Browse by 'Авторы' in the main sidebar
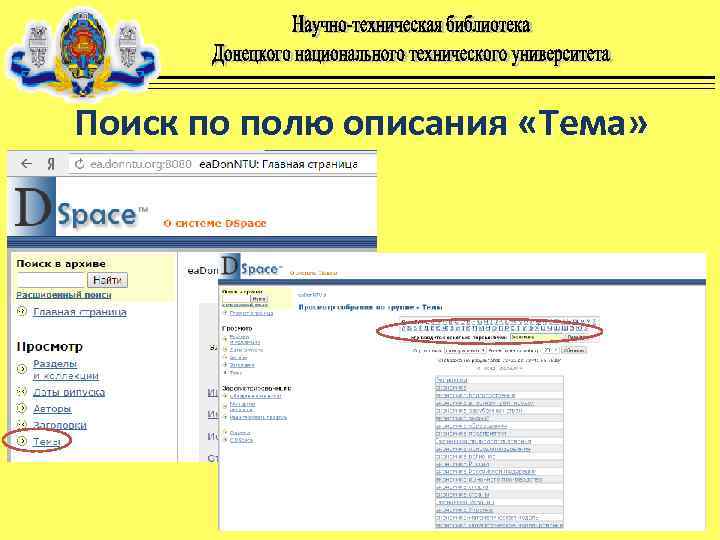This screenshot has width=720, height=540. 52,409
